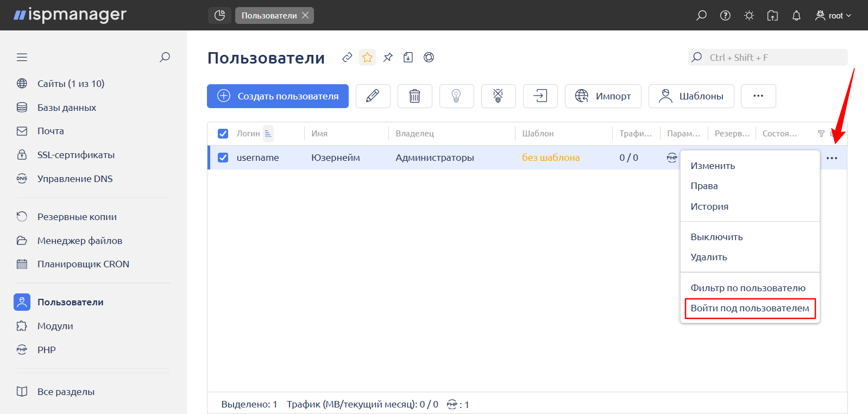868x414 pixels.
Task: Toggle the select-all checkbox in table header
Action: [x=223, y=134]
